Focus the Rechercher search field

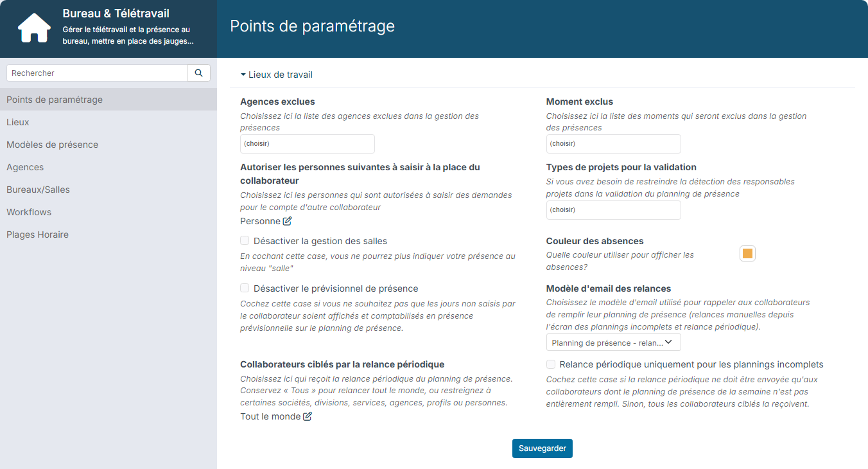(x=97, y=73)
